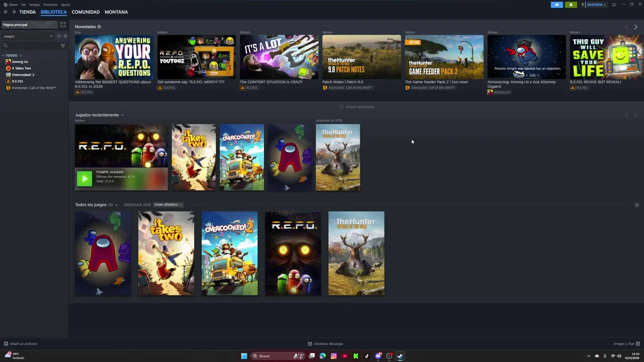The height and width of the screenshot is (362, 644).
Task: Click Página principal button
Action: [x=29, y=25]
